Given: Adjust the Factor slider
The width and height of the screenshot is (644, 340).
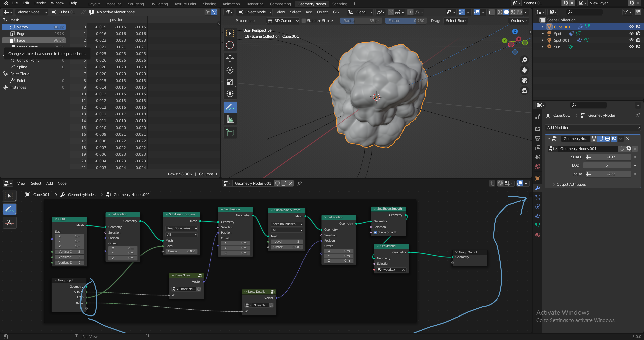Looking at the screenshot, I should click(x=406, y=21).
